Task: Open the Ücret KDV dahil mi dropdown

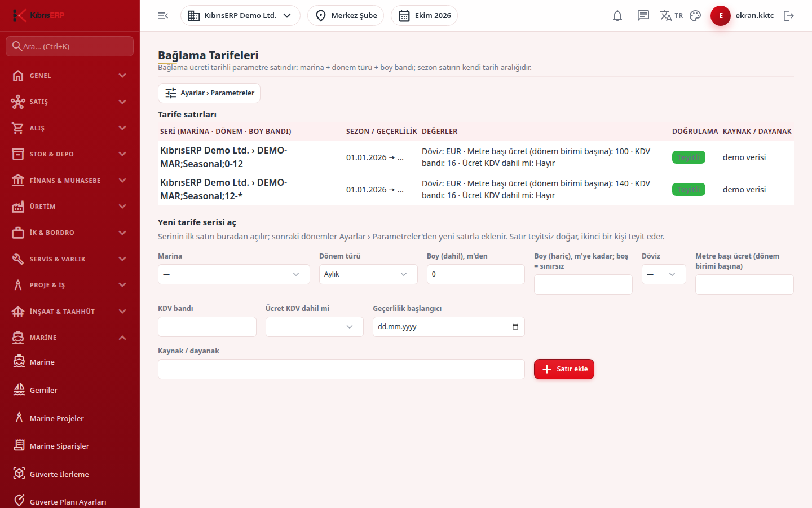Action: [315, 327]
